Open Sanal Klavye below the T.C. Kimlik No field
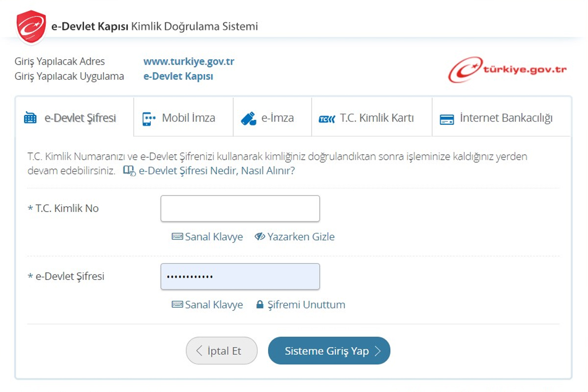This screenshot has height=392, width=588. (x=208, y=237)
